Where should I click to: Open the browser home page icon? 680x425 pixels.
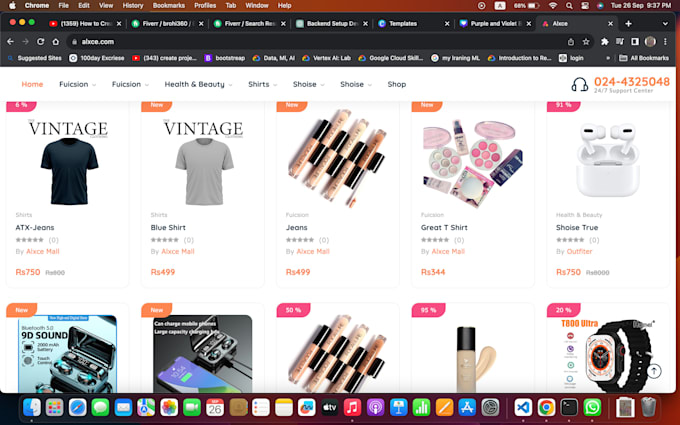pyautogui.click(x=56, y=42)
